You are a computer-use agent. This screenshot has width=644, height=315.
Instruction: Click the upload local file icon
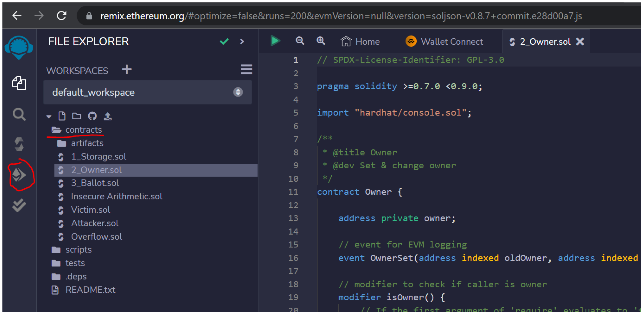point(108,116)
